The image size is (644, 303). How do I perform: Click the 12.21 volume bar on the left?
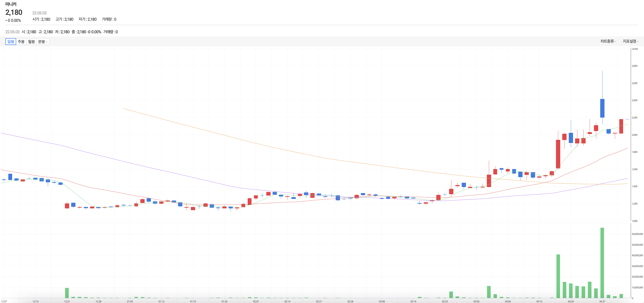67,293
